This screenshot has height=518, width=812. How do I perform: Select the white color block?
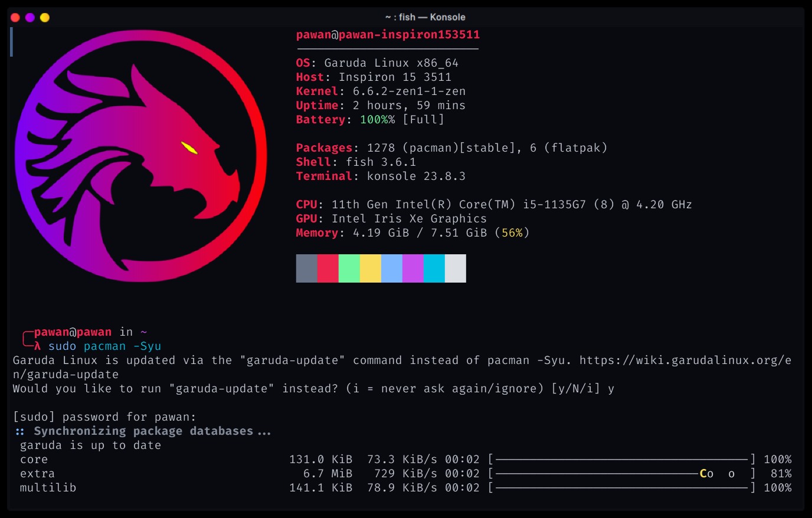(455, 268)
